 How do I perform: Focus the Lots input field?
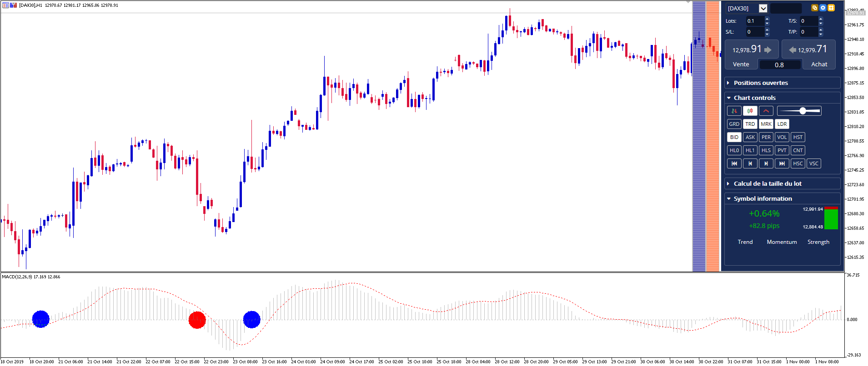755,21
